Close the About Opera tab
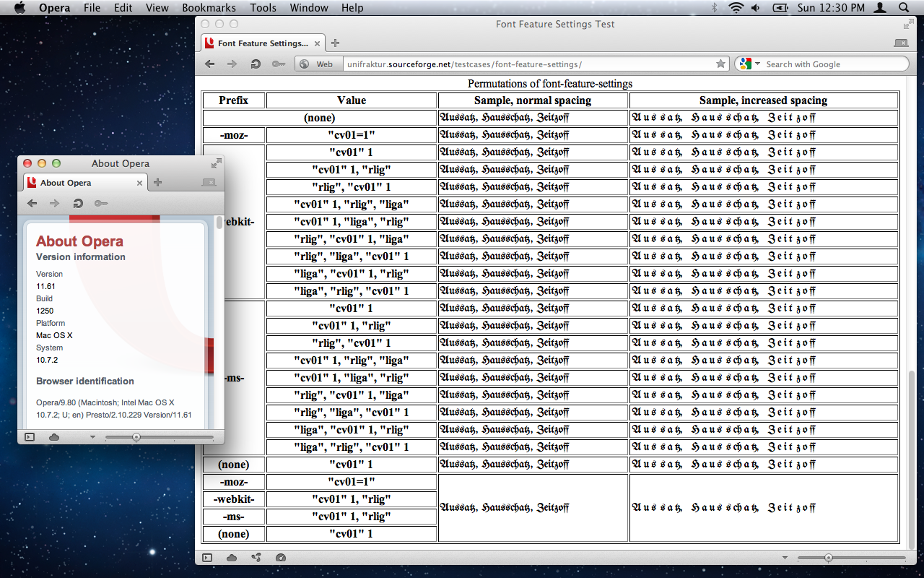 coord(139,183)
